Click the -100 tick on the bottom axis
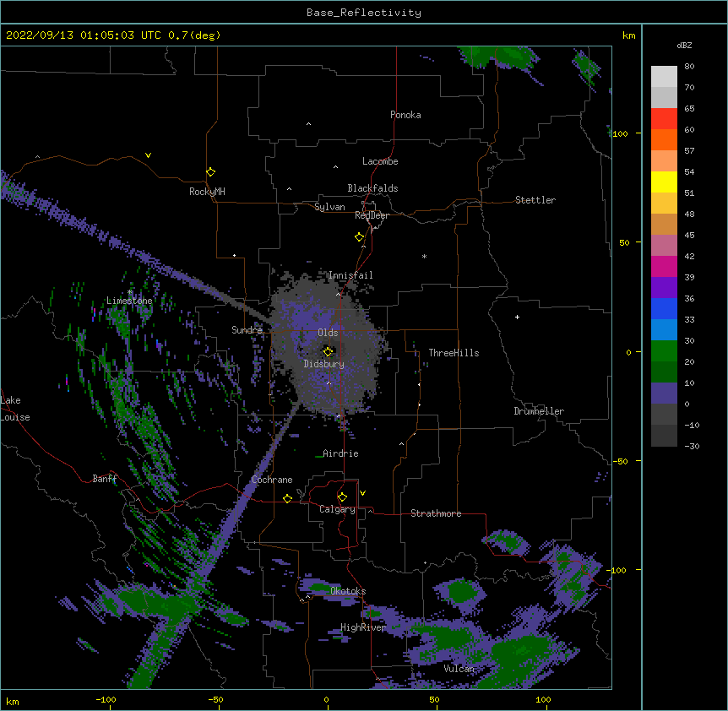The width and height of the screenshot is (728, 711). pos(106,700)
